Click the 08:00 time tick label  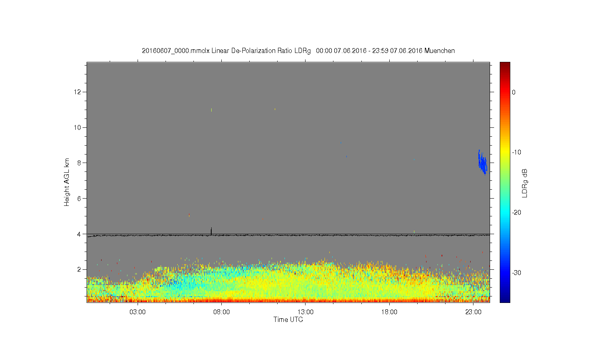(x=221, y=312)
